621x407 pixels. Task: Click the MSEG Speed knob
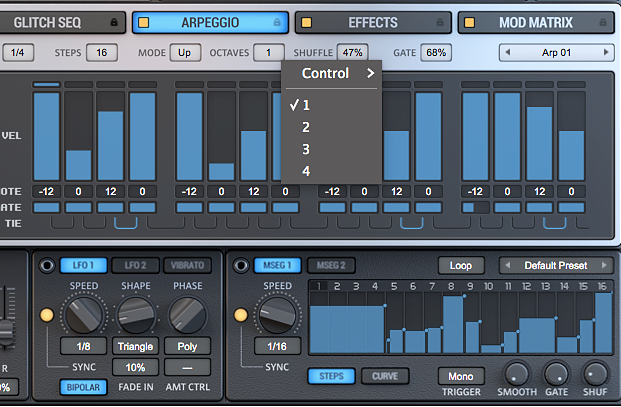[277, 315]
